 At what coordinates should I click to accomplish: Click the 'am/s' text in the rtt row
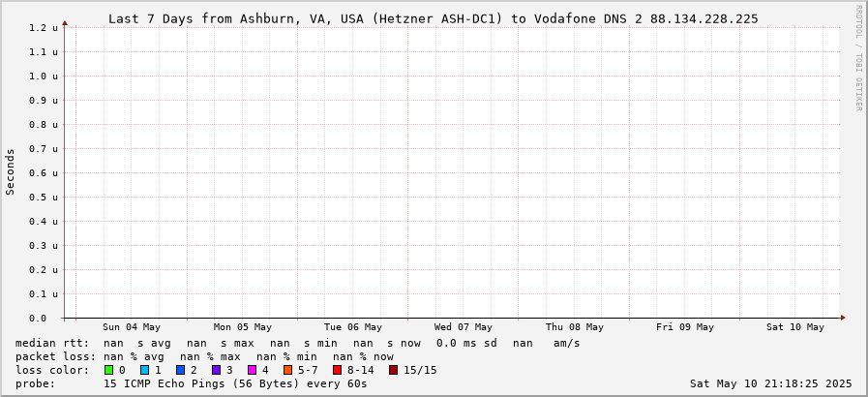click(567, 344)
